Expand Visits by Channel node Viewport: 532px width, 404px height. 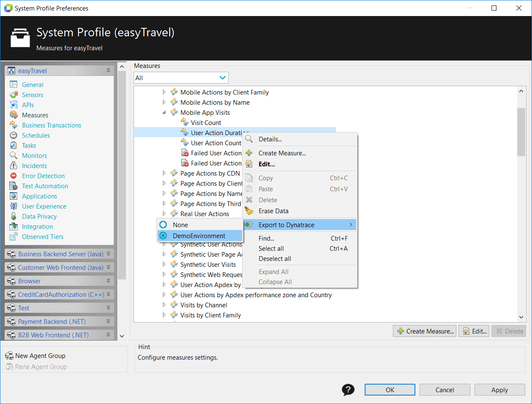coord(164,305)
